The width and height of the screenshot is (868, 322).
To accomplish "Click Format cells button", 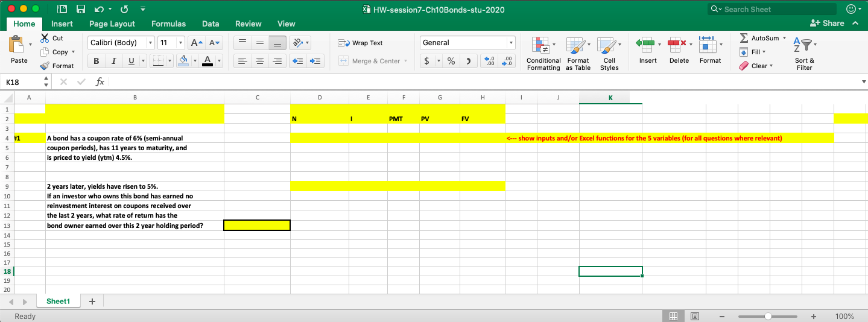I will click(x=710, y=49).
